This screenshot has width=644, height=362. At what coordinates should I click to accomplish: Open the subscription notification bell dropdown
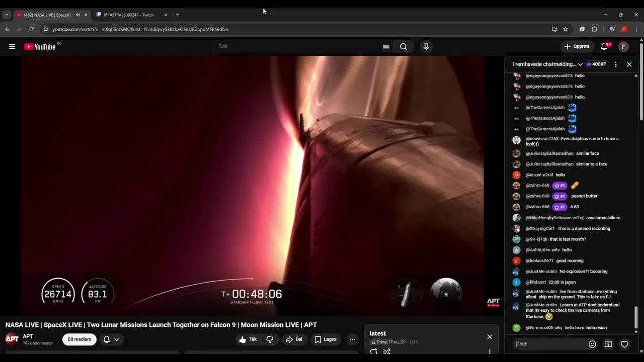pyautogui.click(x=111, y=339)
